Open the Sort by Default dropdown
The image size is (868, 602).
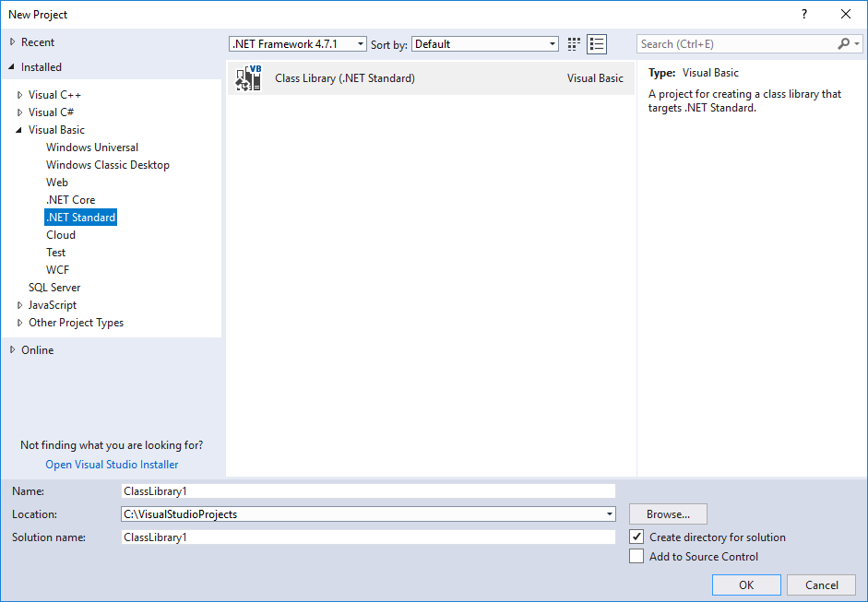[485, 43]
